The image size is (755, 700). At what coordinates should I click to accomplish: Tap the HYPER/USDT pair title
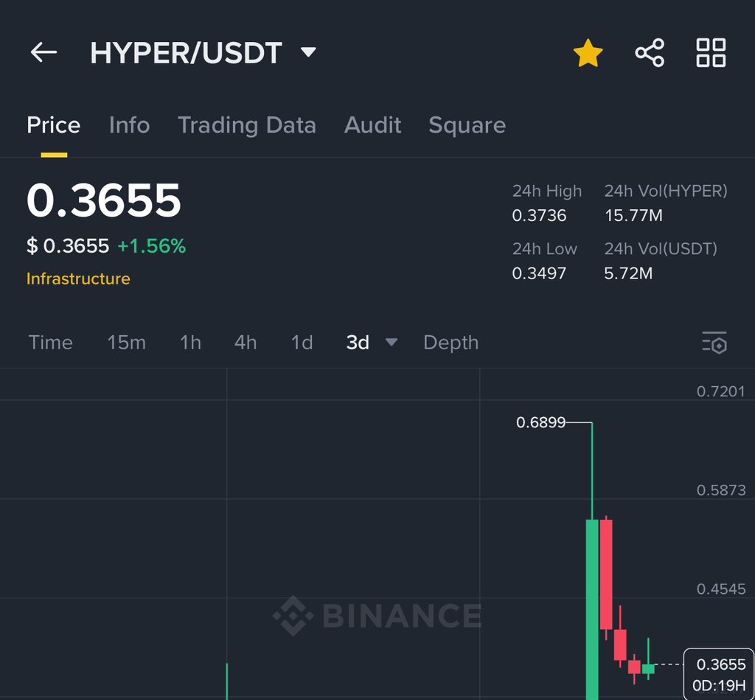click(x=186, y=52)
